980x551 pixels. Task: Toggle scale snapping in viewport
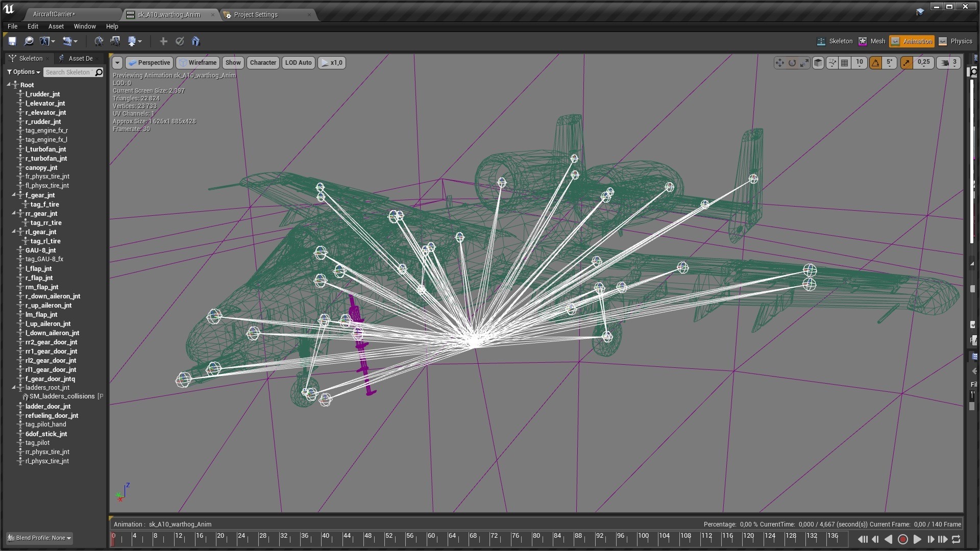click(906, 63)
